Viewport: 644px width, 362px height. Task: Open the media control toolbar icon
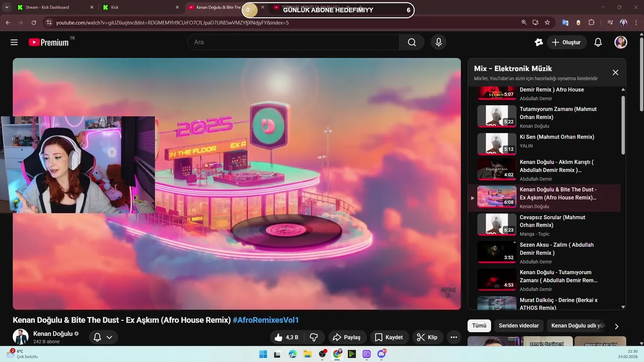[x=610, y=23]
